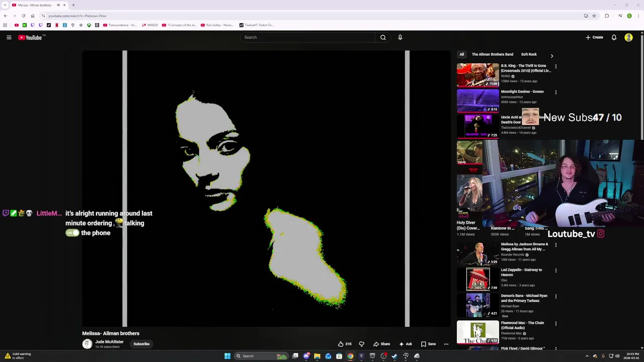Open the Chrome three-dot menu

638,16
